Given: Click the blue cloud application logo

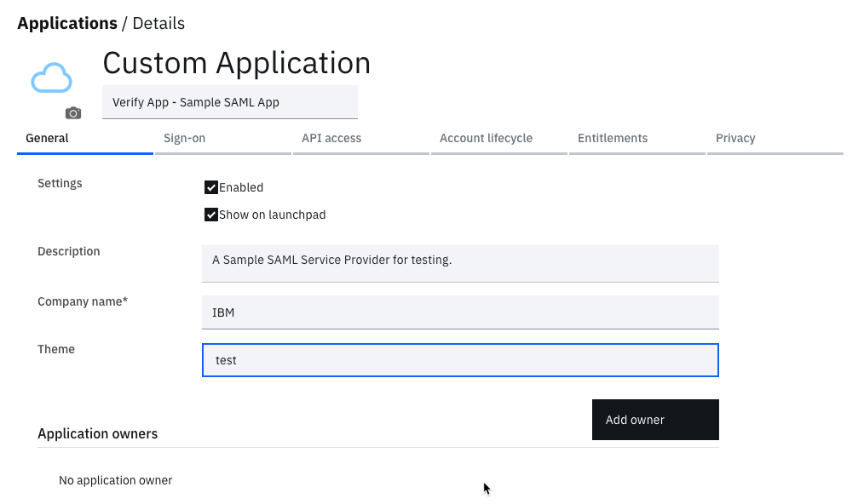Looking at the screenshot, I should pos(51,77).
